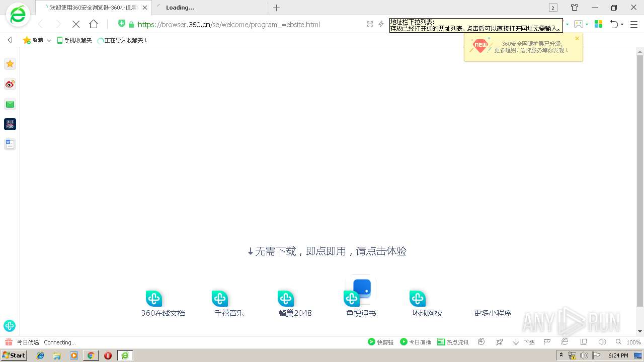Click sidebar bottom mini-program plus icon
Screen dimensions: 644x362
10,326
